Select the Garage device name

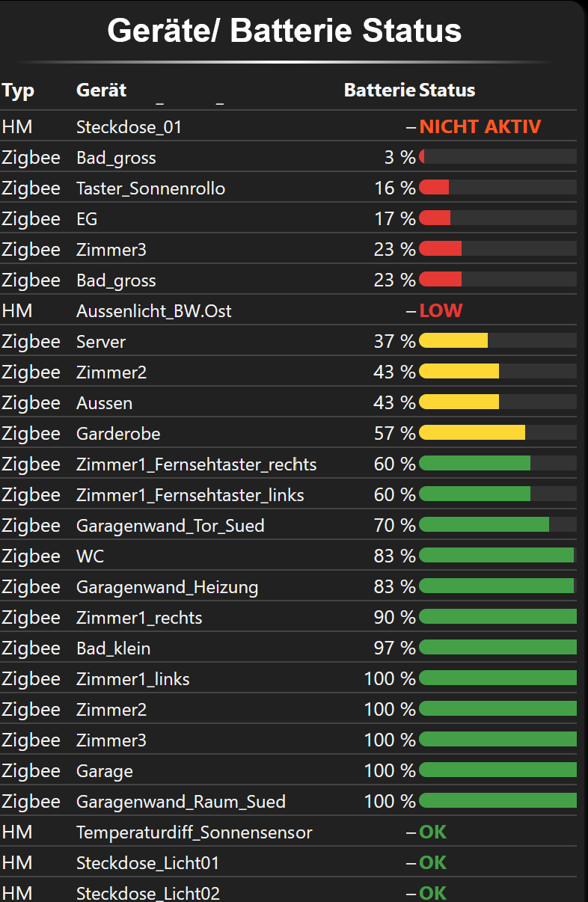pos(104,771)
